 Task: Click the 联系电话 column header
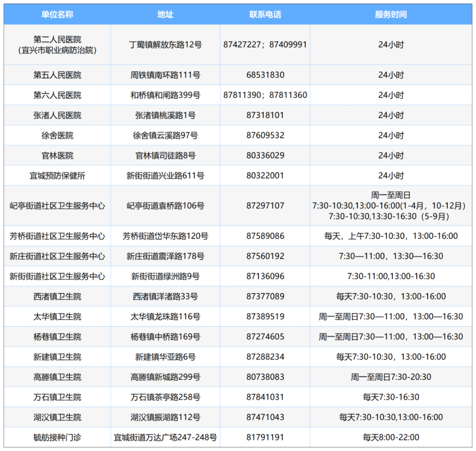pyautogui.click(x=265, y=15)
